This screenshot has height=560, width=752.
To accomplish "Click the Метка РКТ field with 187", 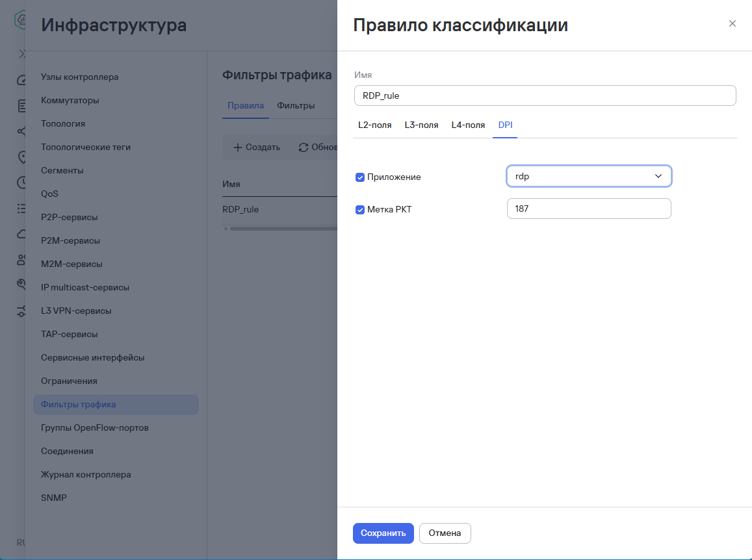I will 589,209.
